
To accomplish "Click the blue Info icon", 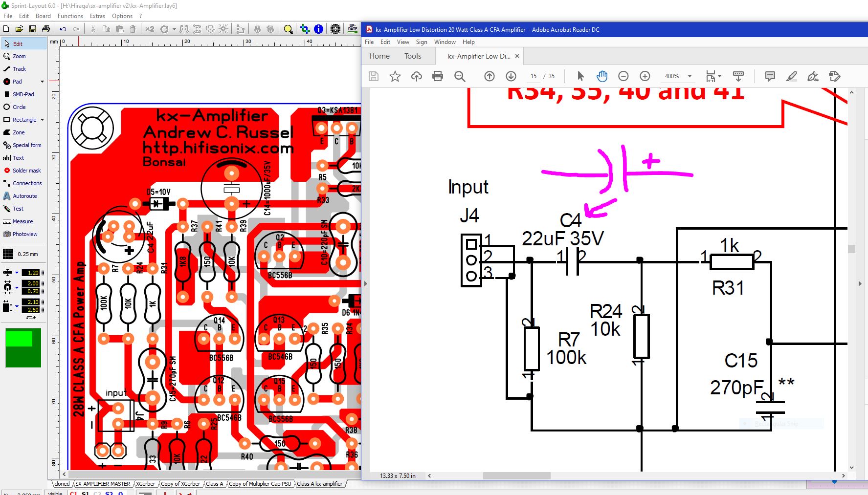I will pos(318,29).
